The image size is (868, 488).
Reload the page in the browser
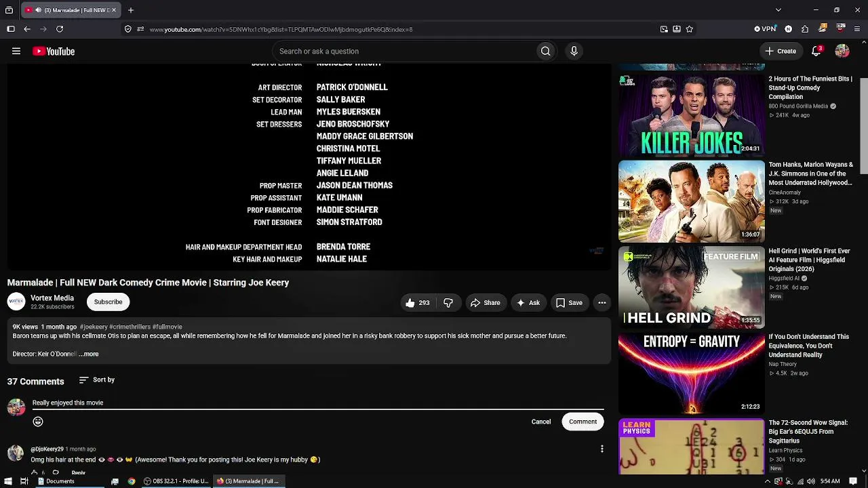[60, 29]
